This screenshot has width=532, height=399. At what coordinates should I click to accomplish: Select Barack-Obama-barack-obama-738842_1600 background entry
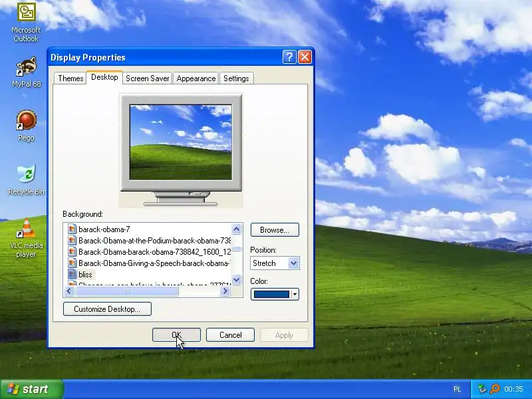155,252
